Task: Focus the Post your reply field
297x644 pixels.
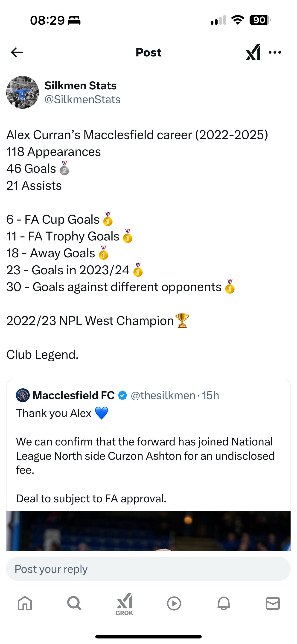Action: [148, 569]
